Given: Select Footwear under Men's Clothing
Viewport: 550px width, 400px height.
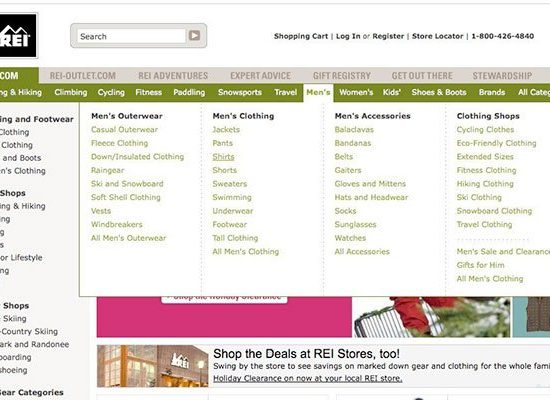Looking at the screenshot, I should tap(229, 225).
